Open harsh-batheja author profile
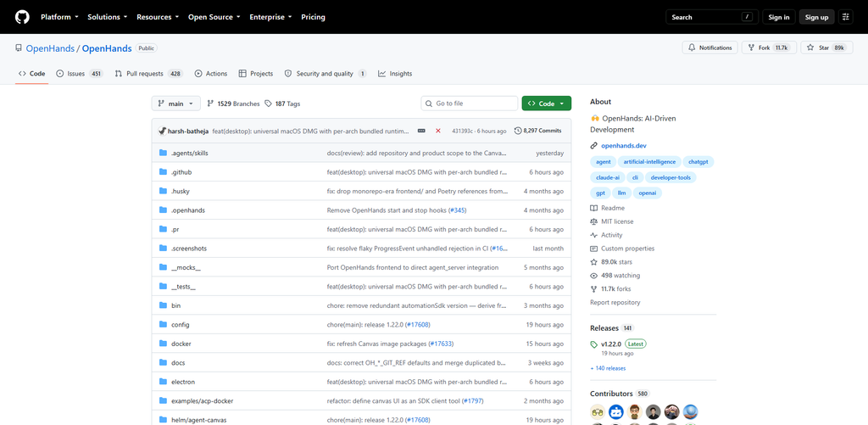868x425 pixels. click(x=188, y=131)
